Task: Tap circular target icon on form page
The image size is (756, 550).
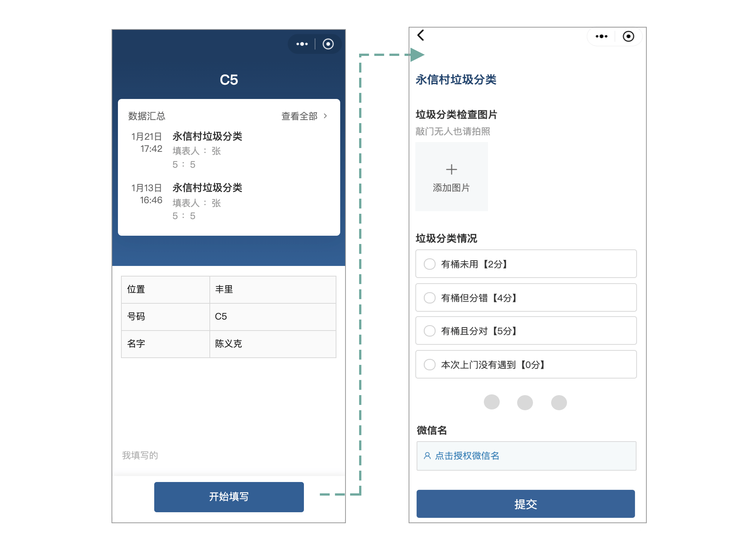Action: pyautogui.click(x=628, y=37)
